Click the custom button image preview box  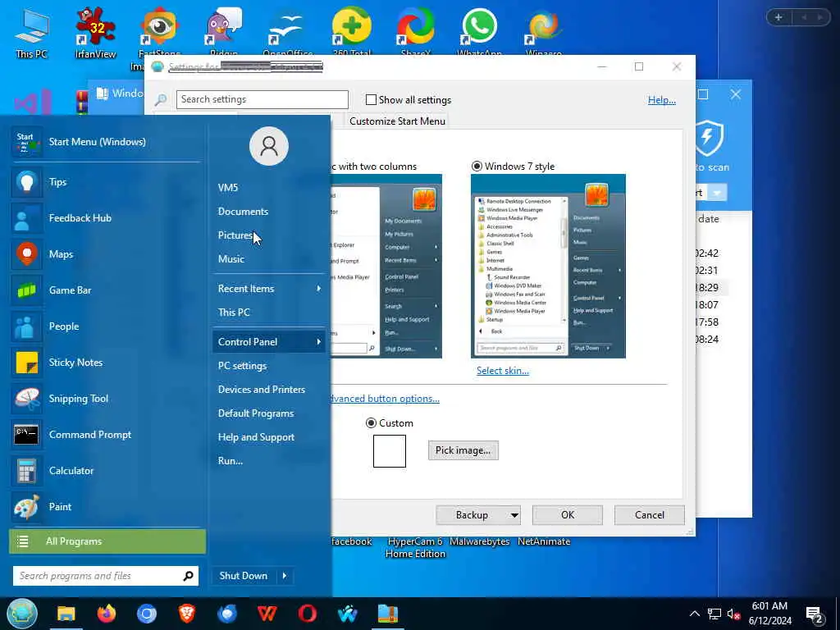[x=390, y=451]
